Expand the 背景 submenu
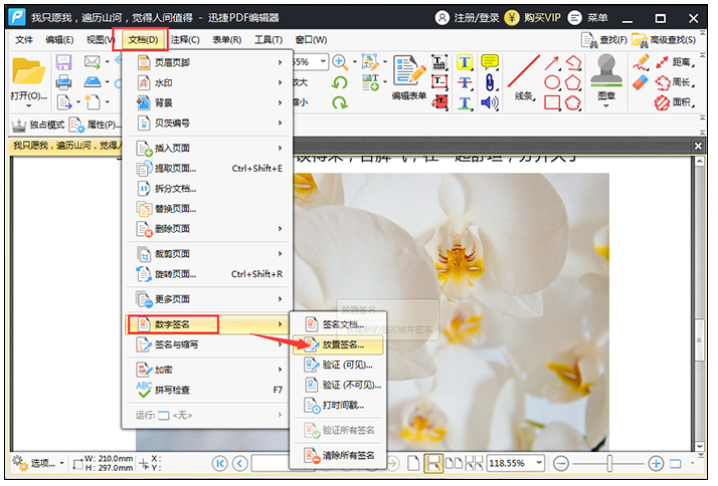718x486 pixels. click(x=207, y=103)
